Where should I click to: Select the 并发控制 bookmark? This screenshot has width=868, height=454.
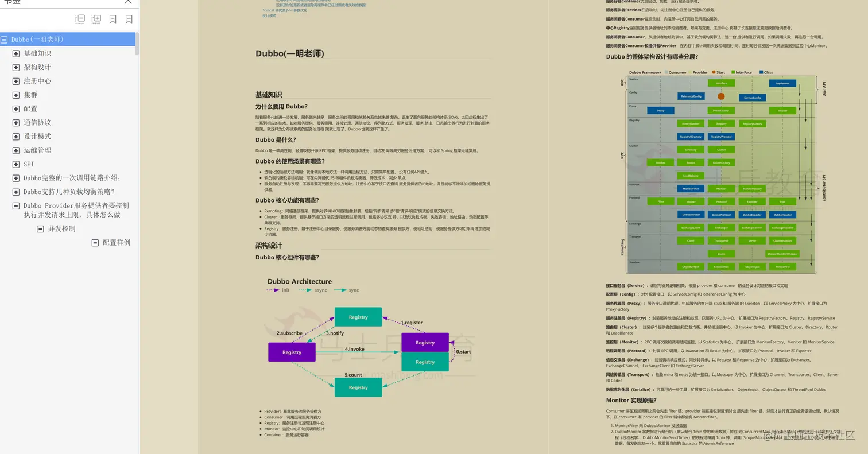[x=61, y=228]
